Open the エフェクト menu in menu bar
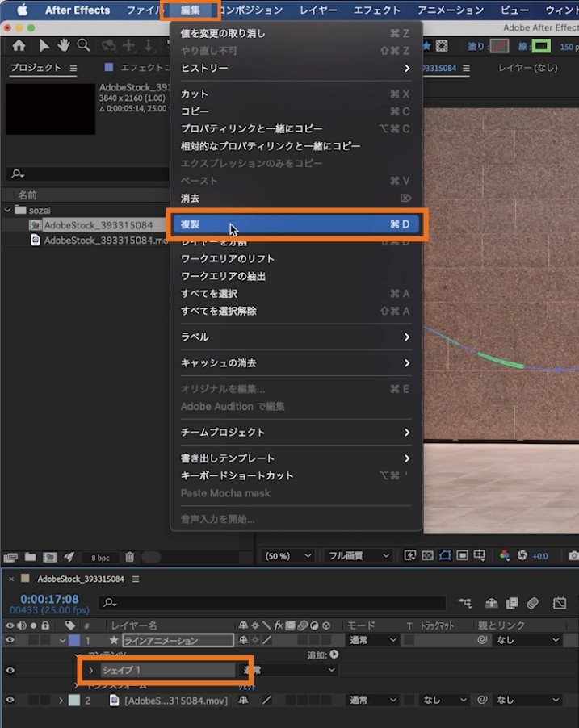Viewport: 579px width, 728px height. [x=376, y=10]
